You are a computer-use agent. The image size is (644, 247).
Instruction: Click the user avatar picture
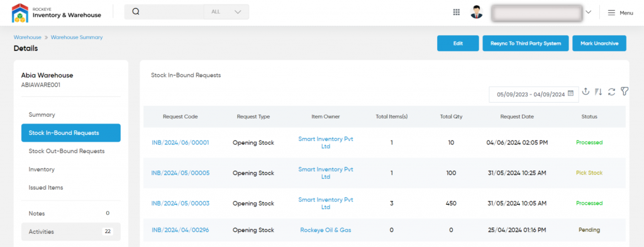coord(477,13)
